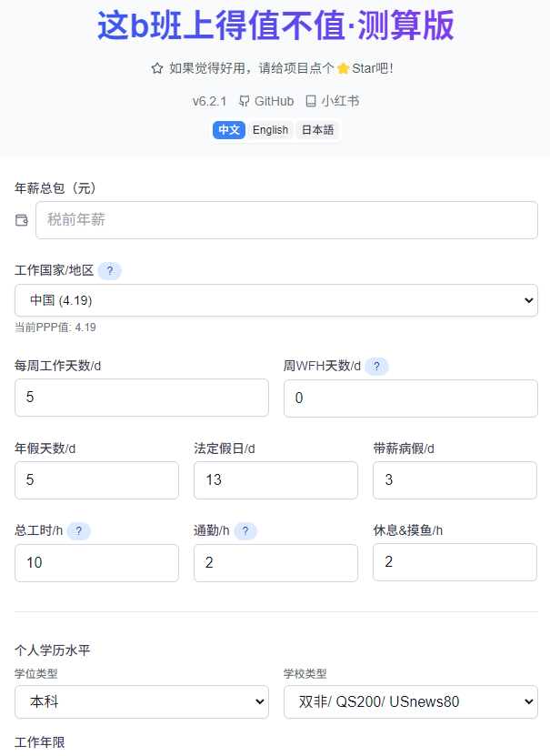
Task: Select the 休息&摸鱼/h input field
Action: (x=455, y=563)
